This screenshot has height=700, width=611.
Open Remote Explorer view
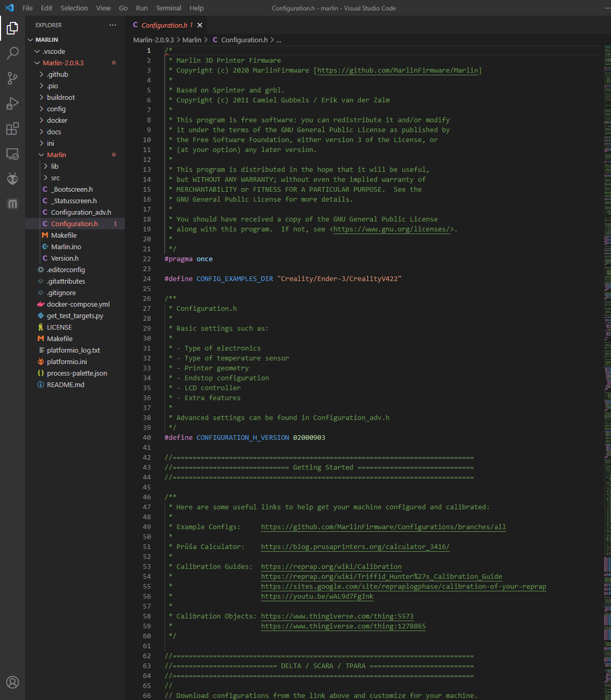13,154
